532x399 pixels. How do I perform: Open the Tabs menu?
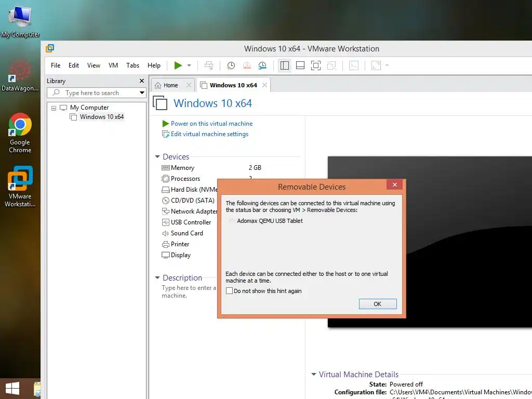[x=132, y=65]
